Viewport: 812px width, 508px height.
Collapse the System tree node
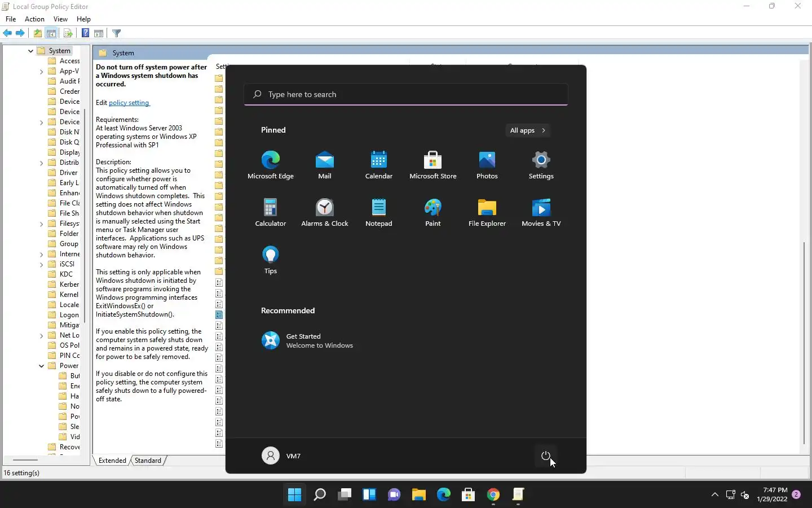click(x=30, y=51)
